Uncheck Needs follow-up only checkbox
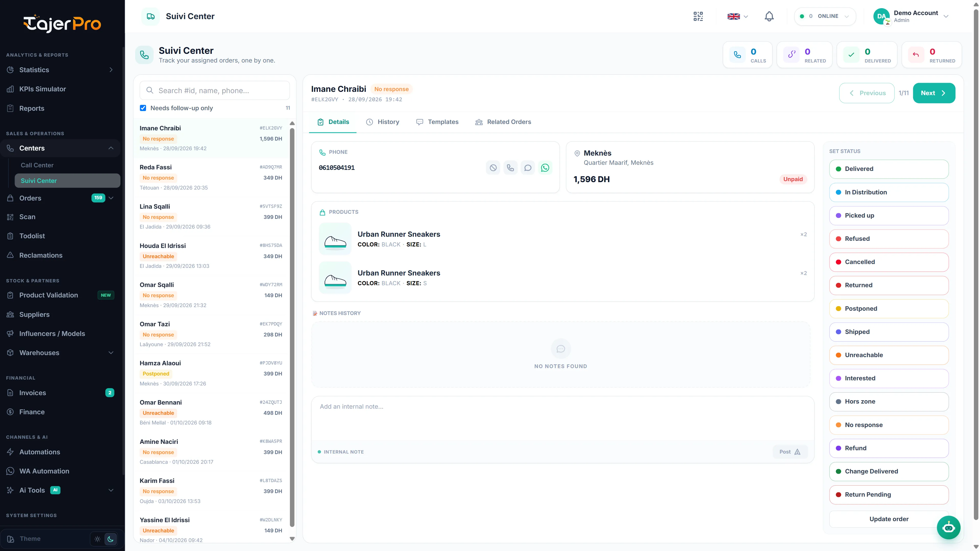 pos(143,108)
